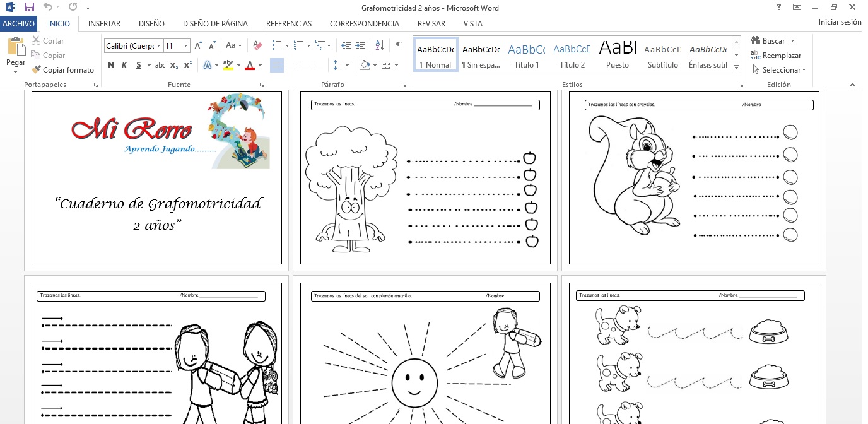Image resolution: width=868 pixels, height=424 pixels.
Task: Switch to the CORRESPONDENCIA tab
Action: coord(365,23)
